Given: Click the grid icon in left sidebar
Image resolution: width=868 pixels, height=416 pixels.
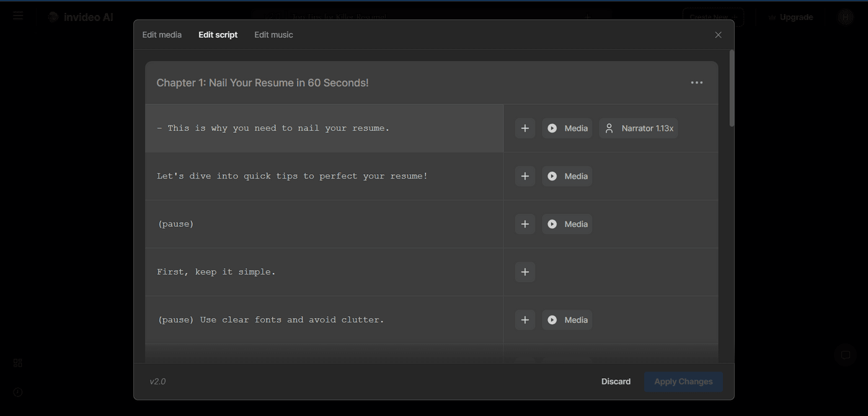Looking at the screenshot, I should (x=18, y=363).
